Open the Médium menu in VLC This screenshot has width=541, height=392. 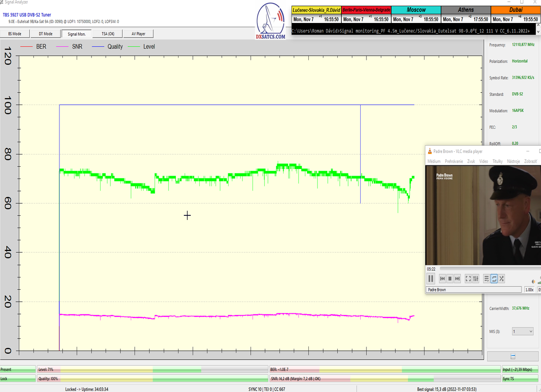point(434,161)
